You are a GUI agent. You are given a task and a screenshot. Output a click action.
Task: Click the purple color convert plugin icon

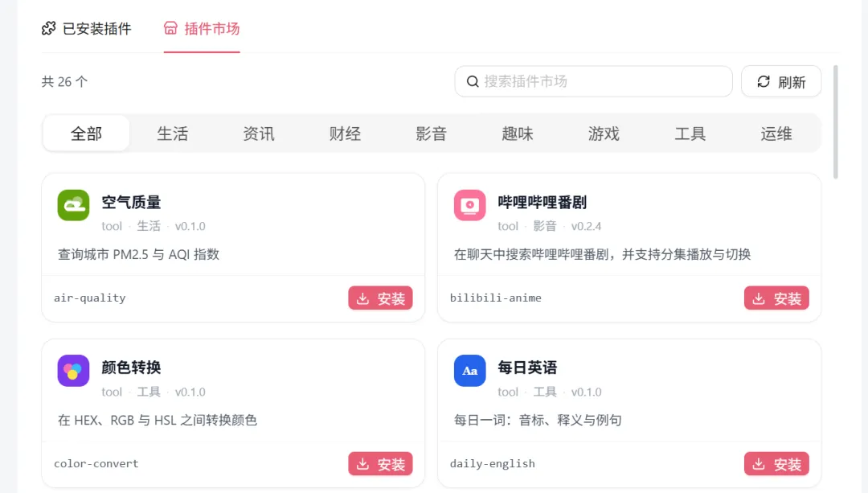(73, 371)
